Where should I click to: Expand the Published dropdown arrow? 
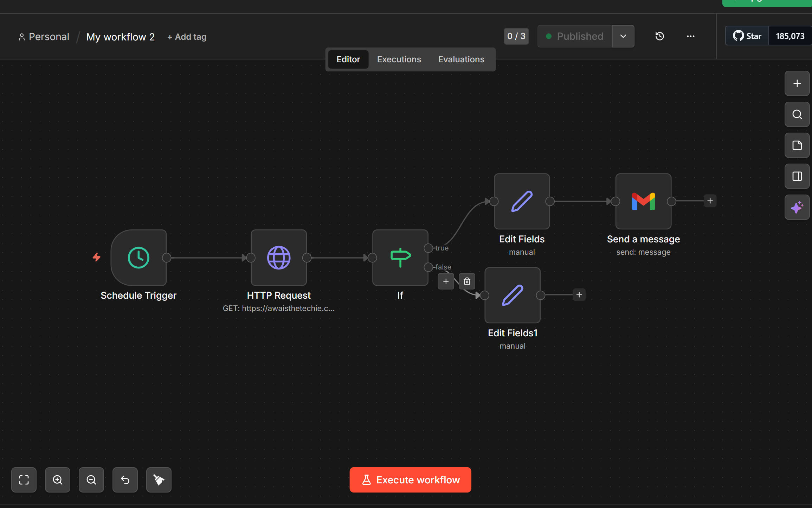623,36
